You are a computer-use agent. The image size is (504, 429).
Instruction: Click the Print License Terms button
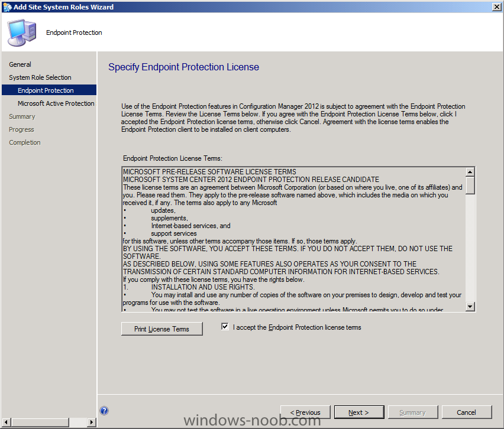(161, 329)
